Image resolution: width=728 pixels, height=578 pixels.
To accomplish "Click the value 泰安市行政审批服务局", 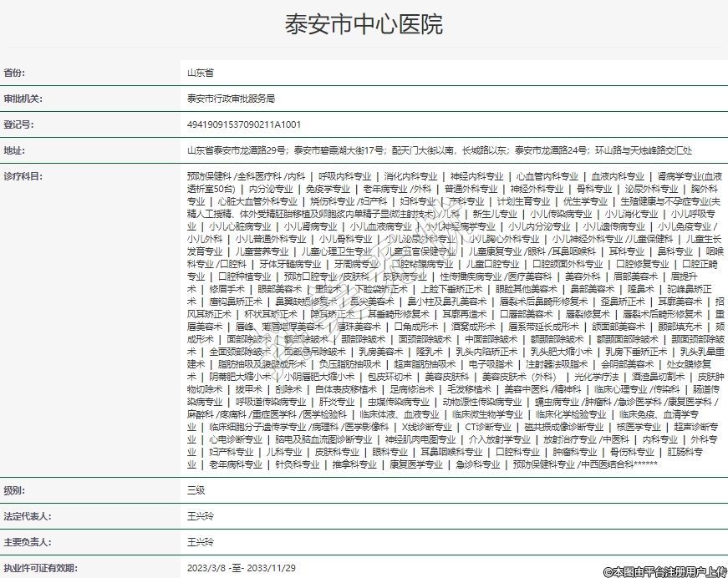I will (231, 99).
